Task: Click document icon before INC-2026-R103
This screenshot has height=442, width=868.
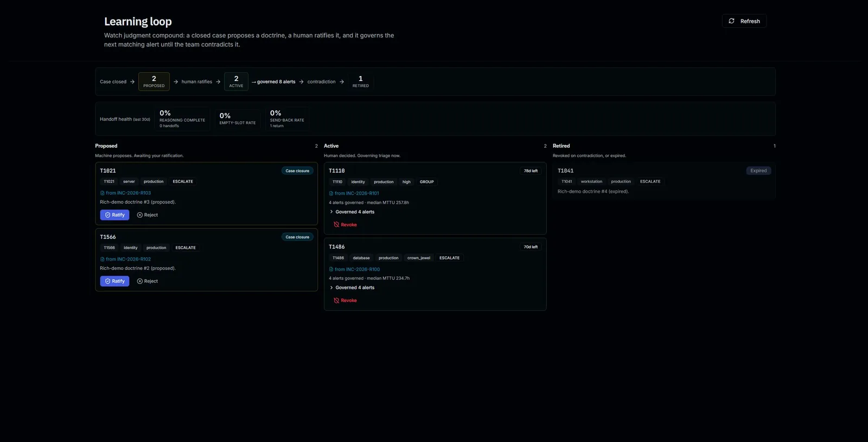Action: point(102,193)
